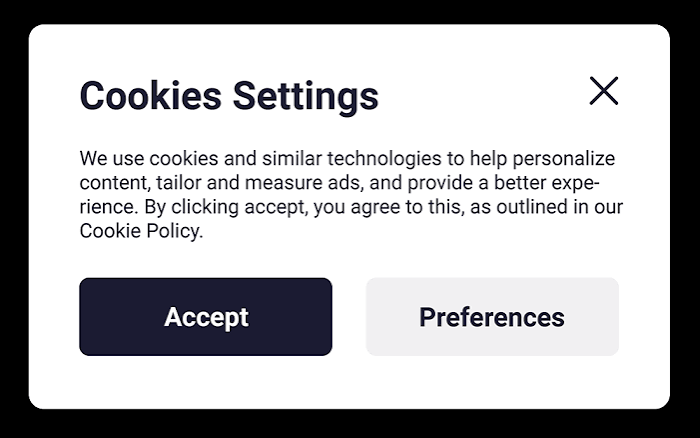Dismiss the cookie banner using the X icon

(604, 91)
